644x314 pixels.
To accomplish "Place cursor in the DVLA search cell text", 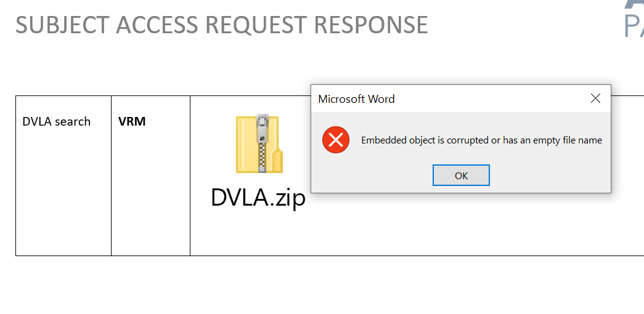I will coord(56,121).
